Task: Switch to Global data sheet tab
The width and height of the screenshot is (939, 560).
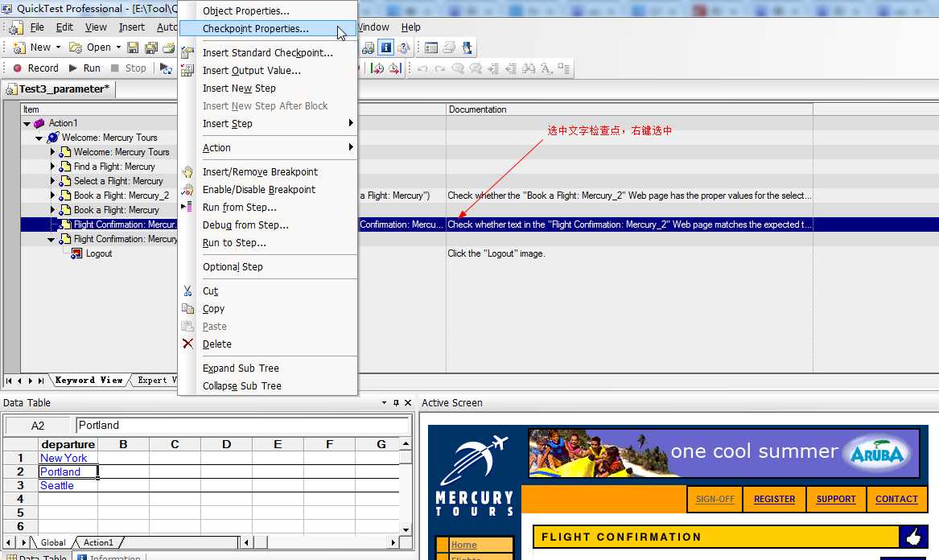Action: 52,542
